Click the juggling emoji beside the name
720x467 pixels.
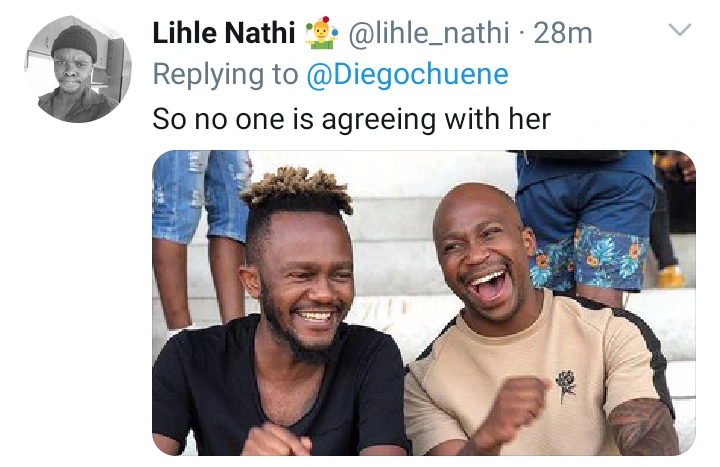pos(321,32)
